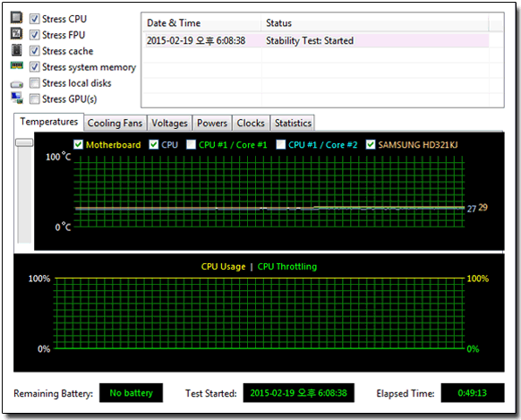
Task: Switch to the Cooling Fans tab
Action: tap(115, 123)
